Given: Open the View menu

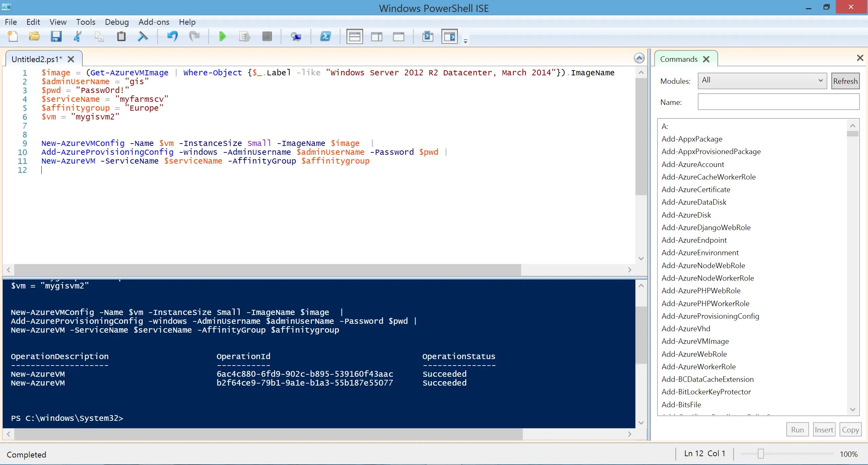Looking at the screenshot, I should [58, 22].
